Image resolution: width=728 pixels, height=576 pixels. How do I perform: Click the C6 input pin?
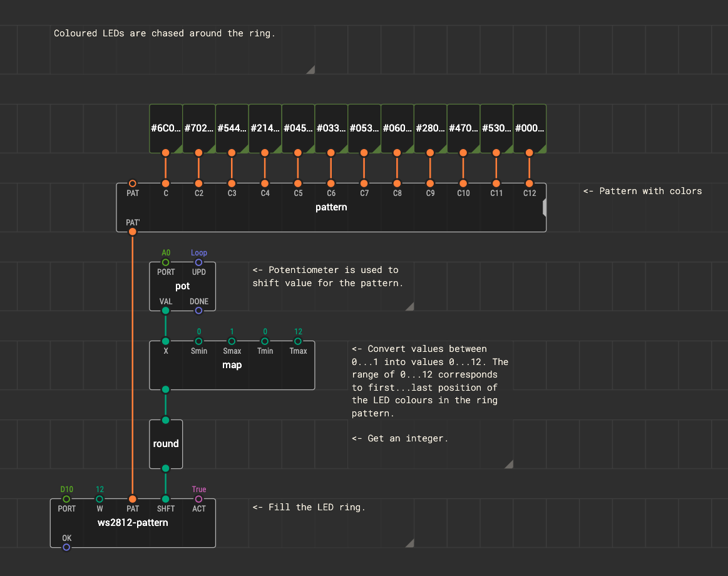331,183
